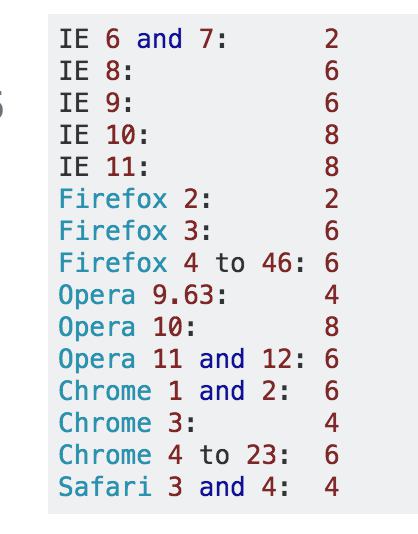418x534 pixels.
Task: Select "Chrome 4 to 23:" text
Action: [x=174, y=455]
